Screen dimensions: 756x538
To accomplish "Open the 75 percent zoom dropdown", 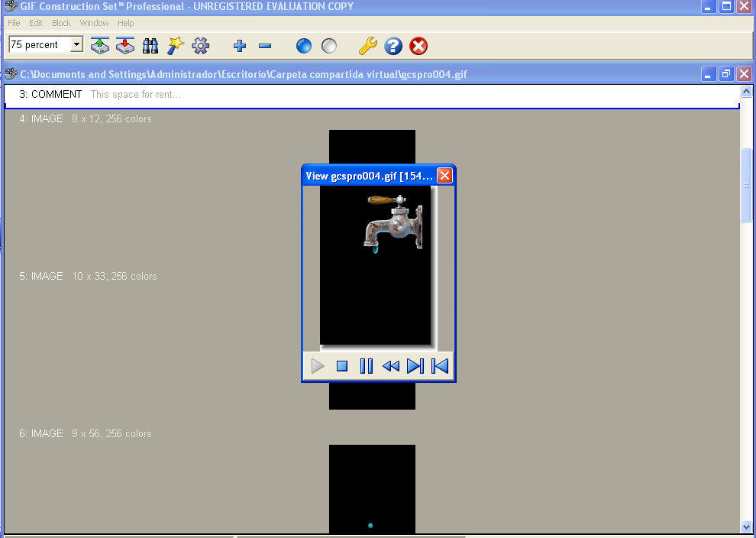I will tap(76, 45).
